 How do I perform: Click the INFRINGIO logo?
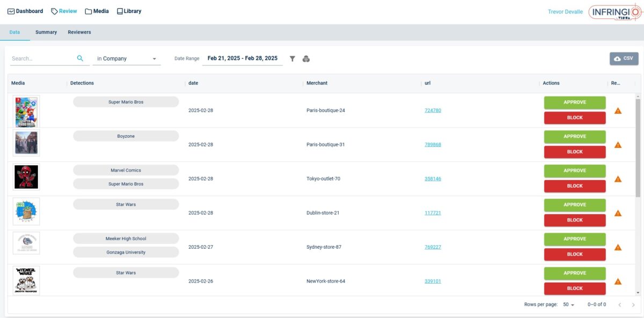click(614, 12)
